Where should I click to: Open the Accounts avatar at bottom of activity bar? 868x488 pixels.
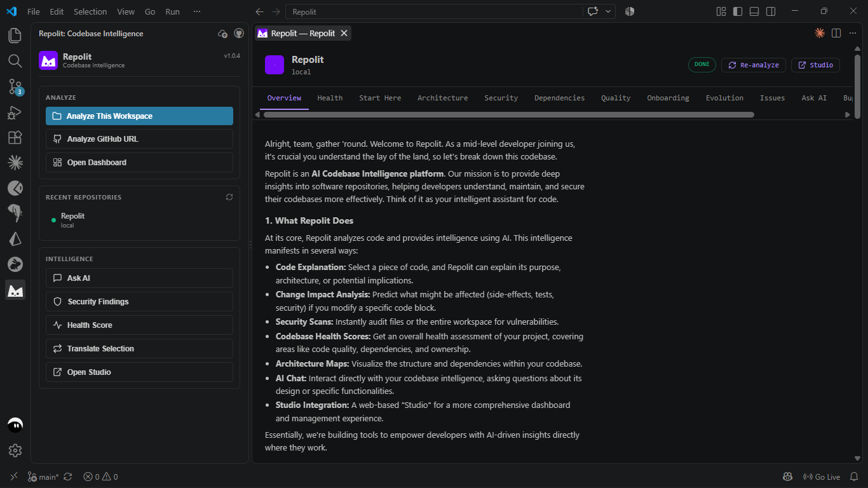point(15,425)
